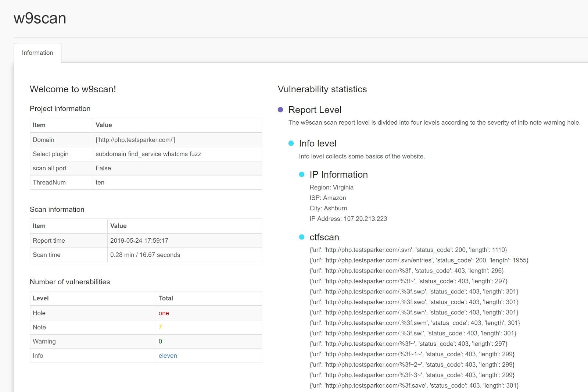Click the cyan bullet next to IP Information
588x392 pixels.
pos(302,175)
